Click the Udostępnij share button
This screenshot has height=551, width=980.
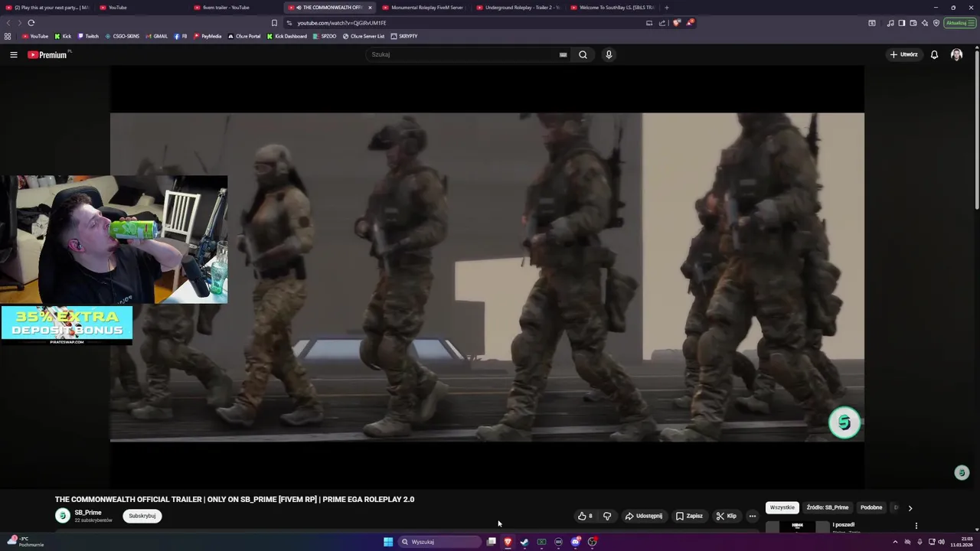644,516
